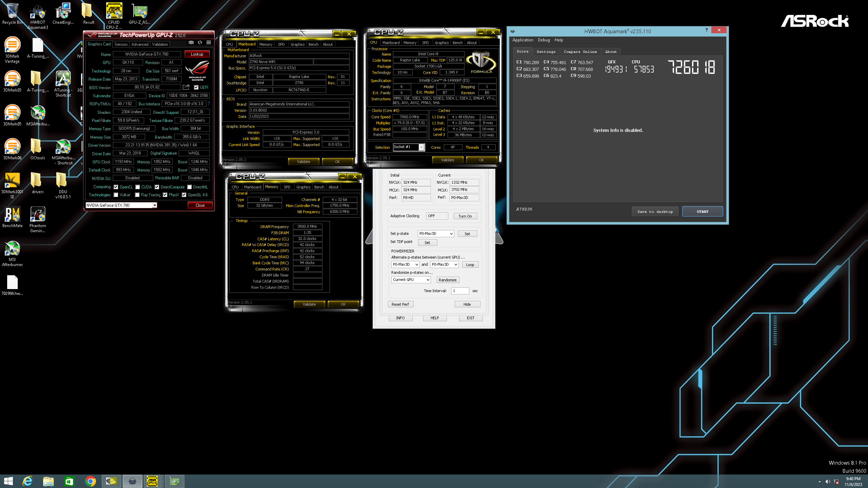
Task: Click the GPU-Z refresh icon
Action: 200,43
